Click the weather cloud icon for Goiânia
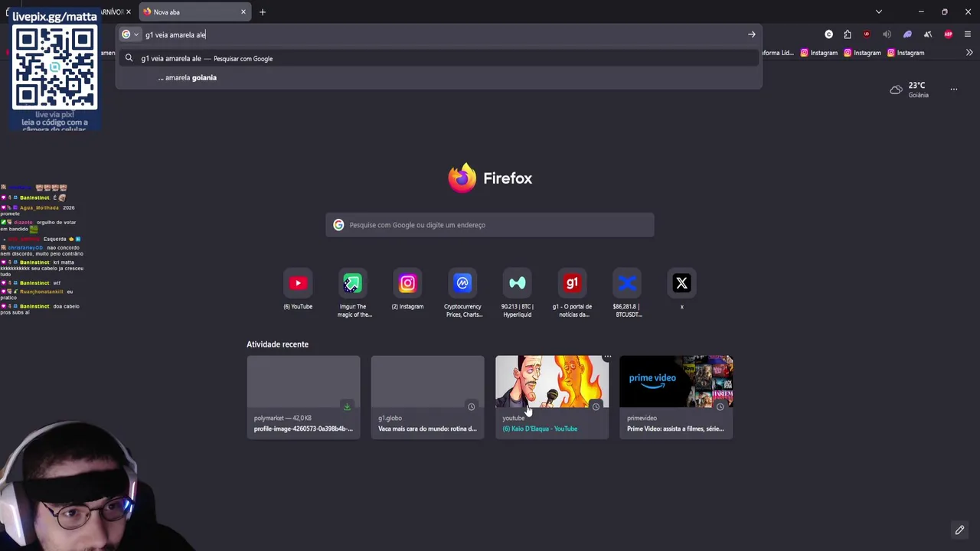 pos(896,90)
